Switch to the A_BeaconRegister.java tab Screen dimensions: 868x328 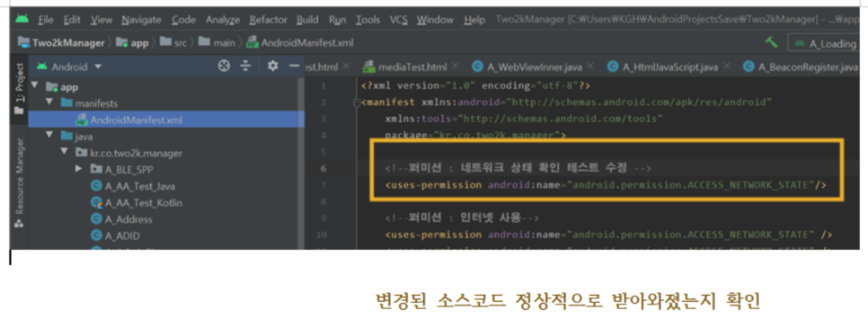tap(801, 67)
